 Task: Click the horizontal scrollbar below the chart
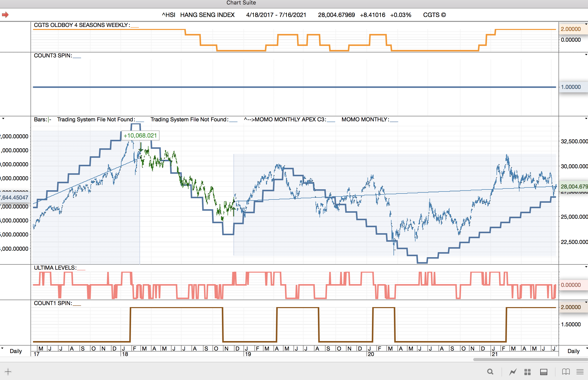click(530, 360)
